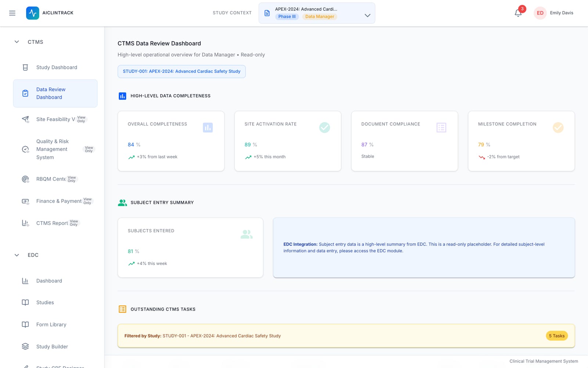Open the notifications bell
Screen dimensions: 588x368
tap(518, 13)
